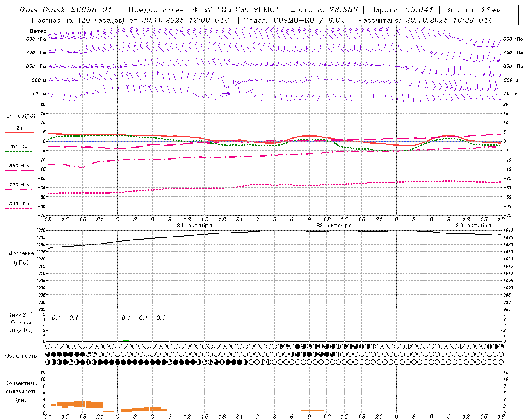Select the text Предоставлено ФГБУ "ЗапСиб УГМС"
The image size is (525, 420).
(203, 10)
